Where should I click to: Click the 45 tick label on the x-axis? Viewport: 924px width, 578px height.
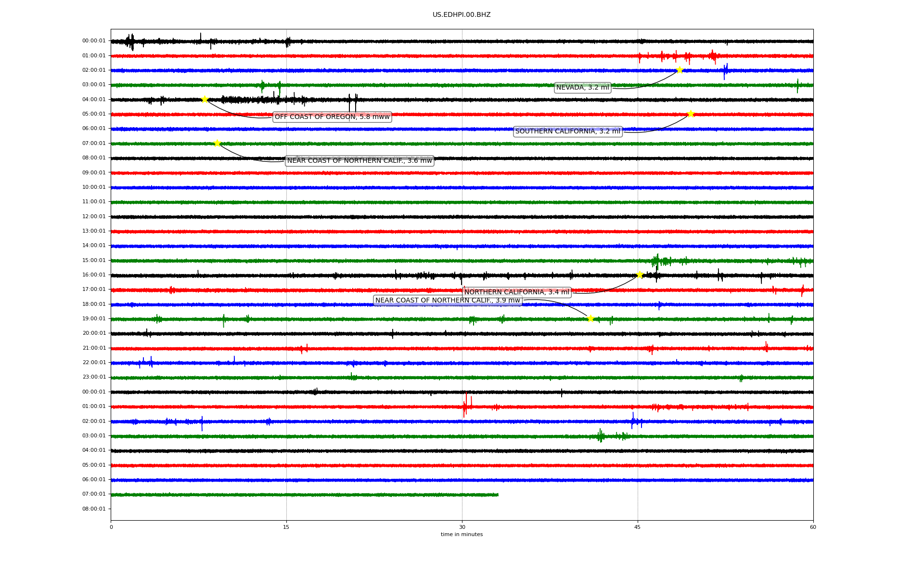click(638, 527)
